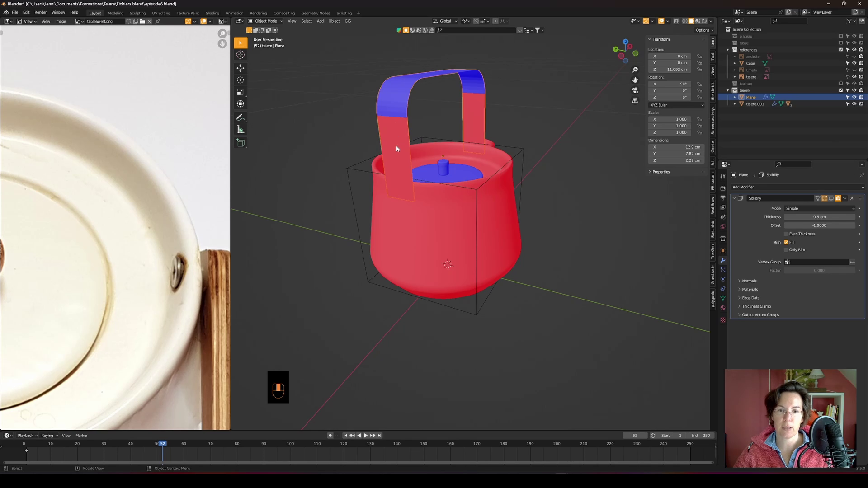Select the 3D Cursor tool
The image size is (868, 488).
coord(241,55)
